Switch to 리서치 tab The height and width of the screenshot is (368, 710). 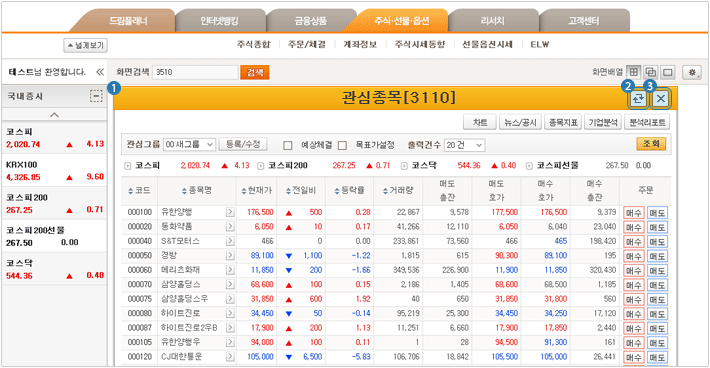492,21
